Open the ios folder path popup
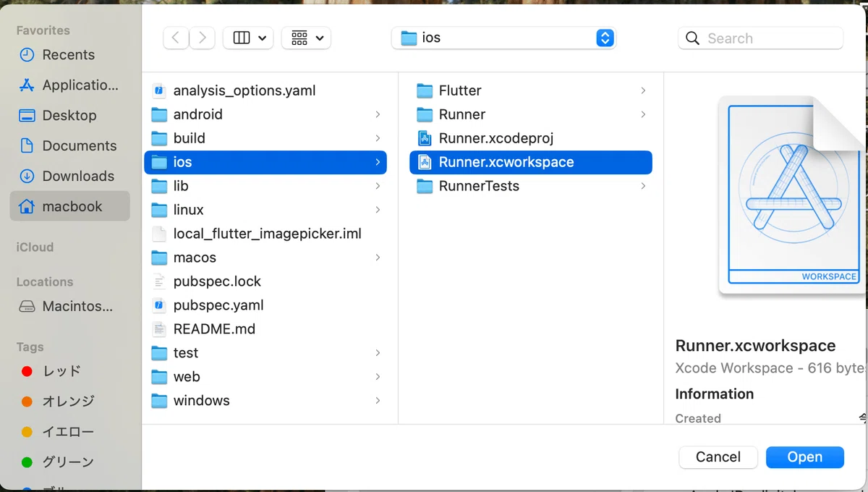This screenshot has height=492, width=868. [x=503, y=38]
